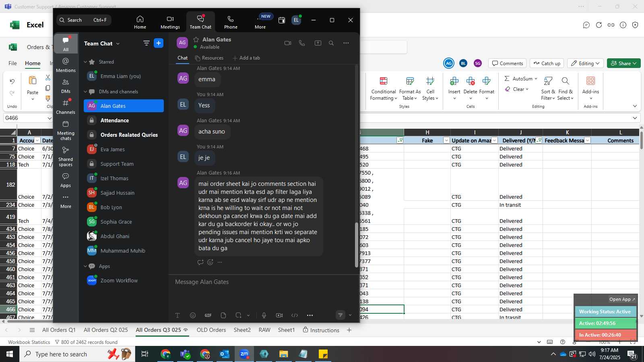Open Apps in Zoom sidebar
The width and height of the screenshot is (644, 362).
tap(66, 180)
